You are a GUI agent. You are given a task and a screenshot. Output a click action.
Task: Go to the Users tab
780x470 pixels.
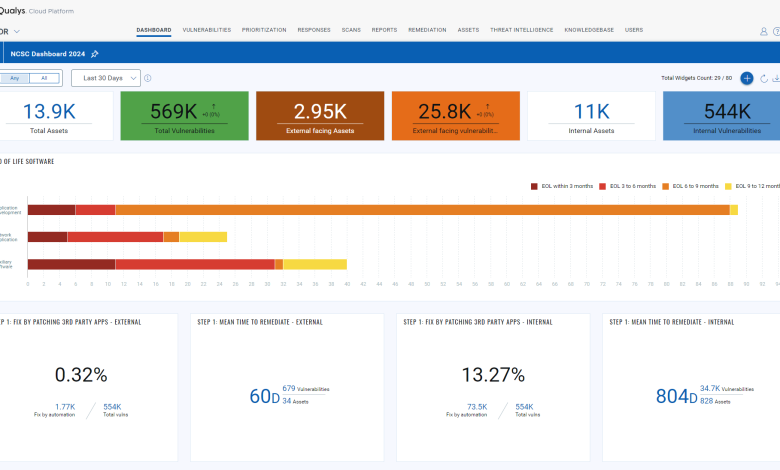pos(634,30)
